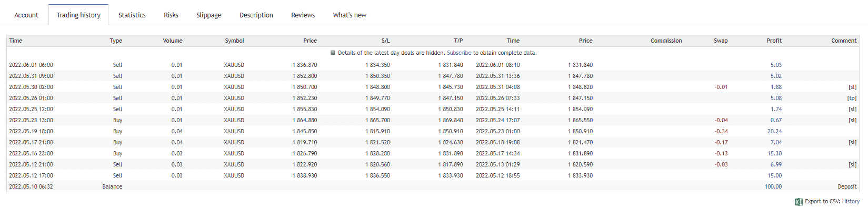This screenshot has width=868, height=207.
Task: Select the open time 2022.05.30 02:00
Action: click(x=31, y=87)
